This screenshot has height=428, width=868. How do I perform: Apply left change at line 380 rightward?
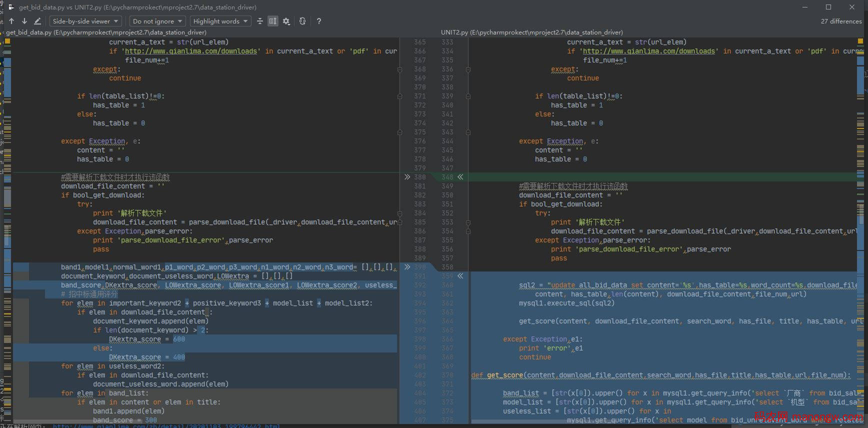(x=407, y=177)
